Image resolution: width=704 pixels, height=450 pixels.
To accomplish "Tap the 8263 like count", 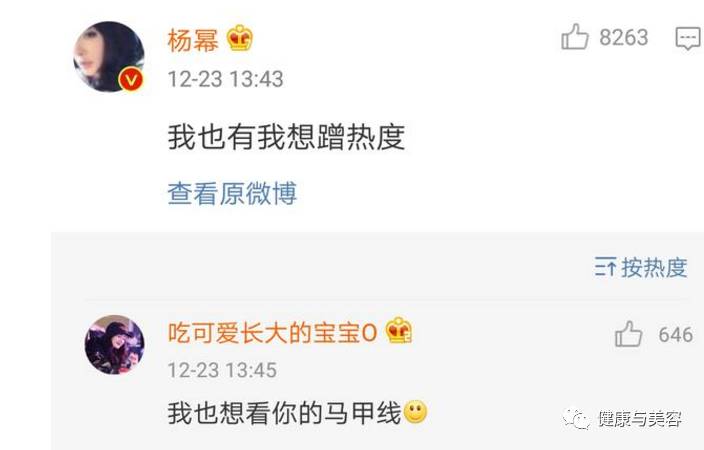I will pyautogui.click(x=624, y=37).
